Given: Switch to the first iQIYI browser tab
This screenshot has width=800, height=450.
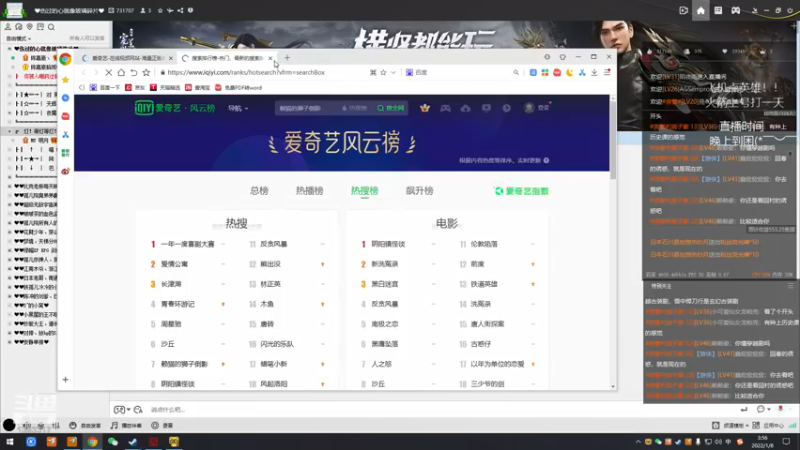Looking at the screenshot, I should pos(127,58).
